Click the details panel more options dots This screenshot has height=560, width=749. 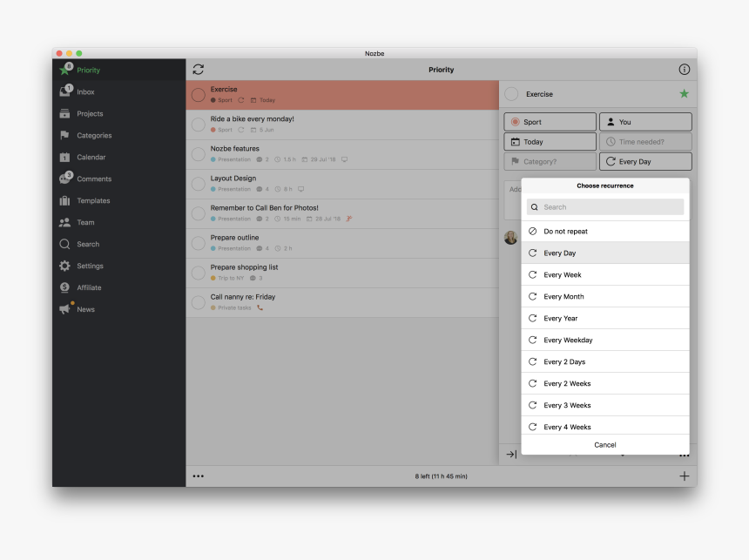point(684,455)
